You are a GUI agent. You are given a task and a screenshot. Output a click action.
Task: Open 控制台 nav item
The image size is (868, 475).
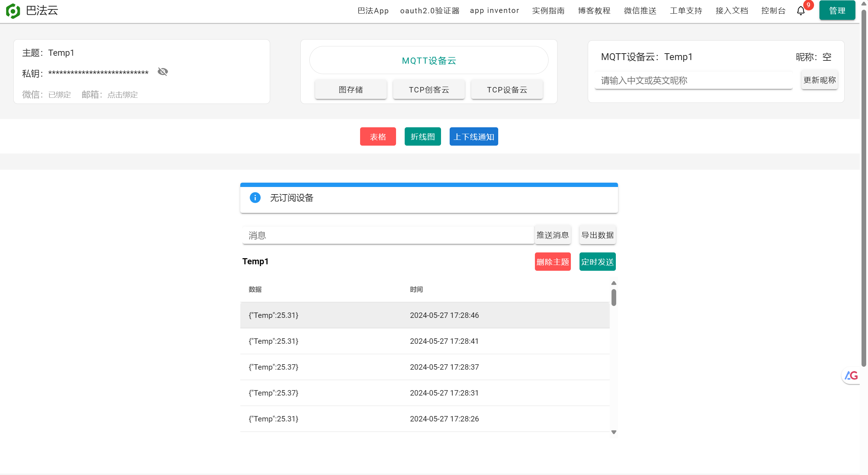773,11
